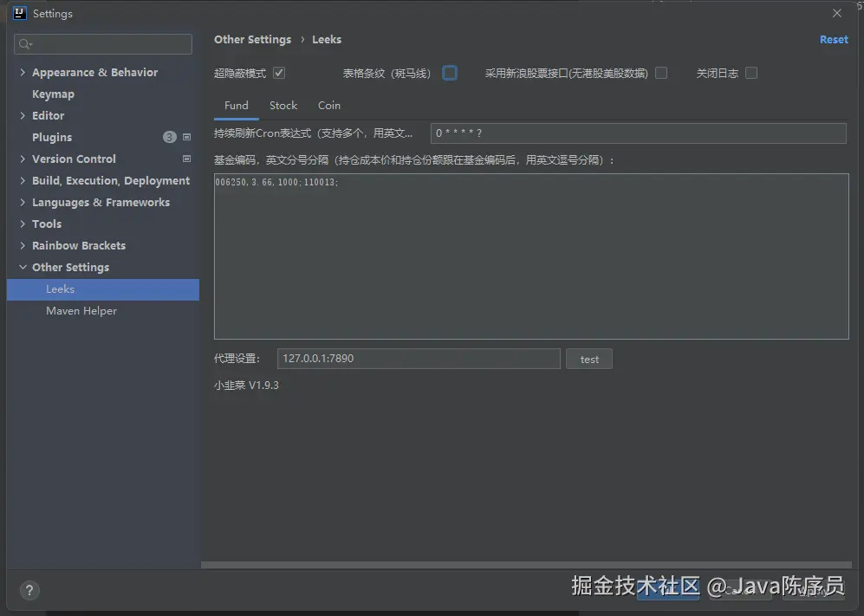Click the Version Control project-level icon
864x616 pixels.
point(187,159)
